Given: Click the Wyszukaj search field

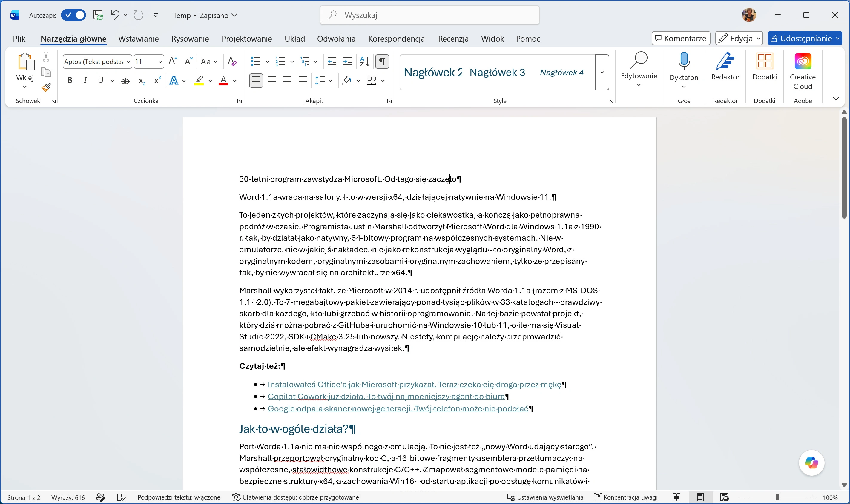Looking at the screenshot, I should pyautogui.click(x=429, y=15).
